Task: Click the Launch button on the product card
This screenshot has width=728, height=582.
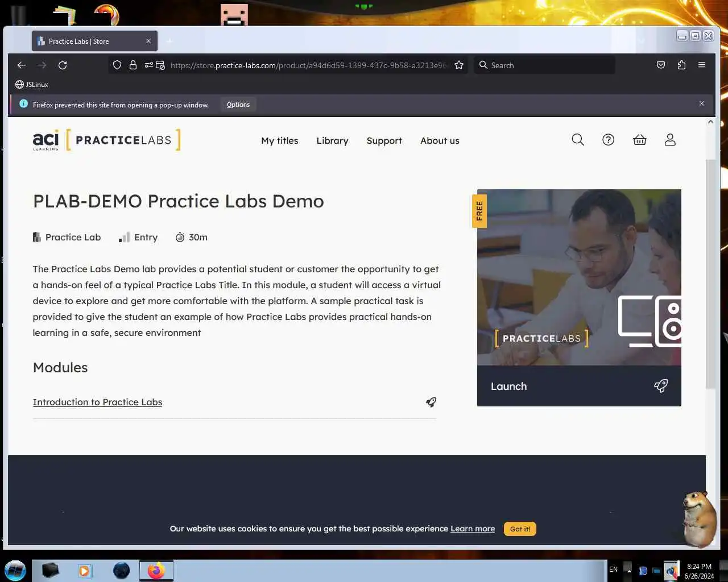Action: click(x=579, y=386)
